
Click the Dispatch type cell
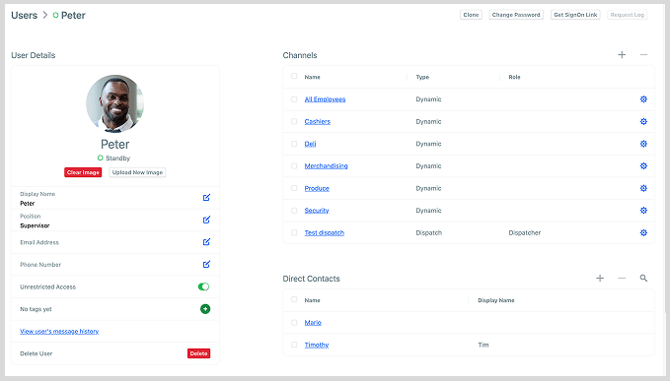[x=429, y=233]
